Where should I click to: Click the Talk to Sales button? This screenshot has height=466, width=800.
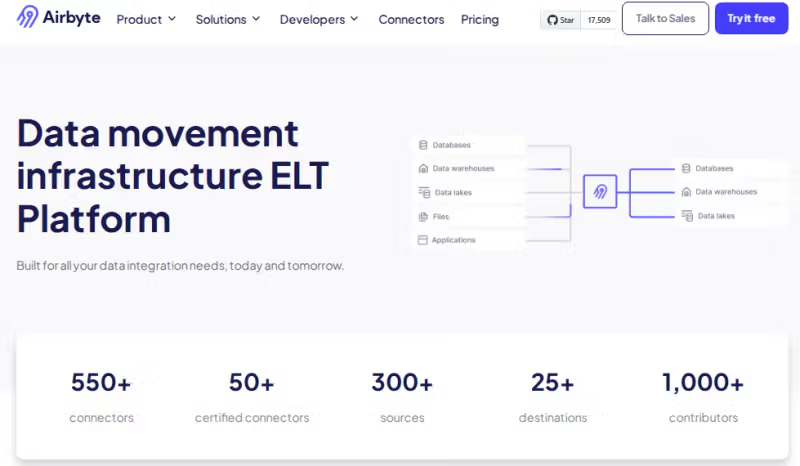(665, 18)
